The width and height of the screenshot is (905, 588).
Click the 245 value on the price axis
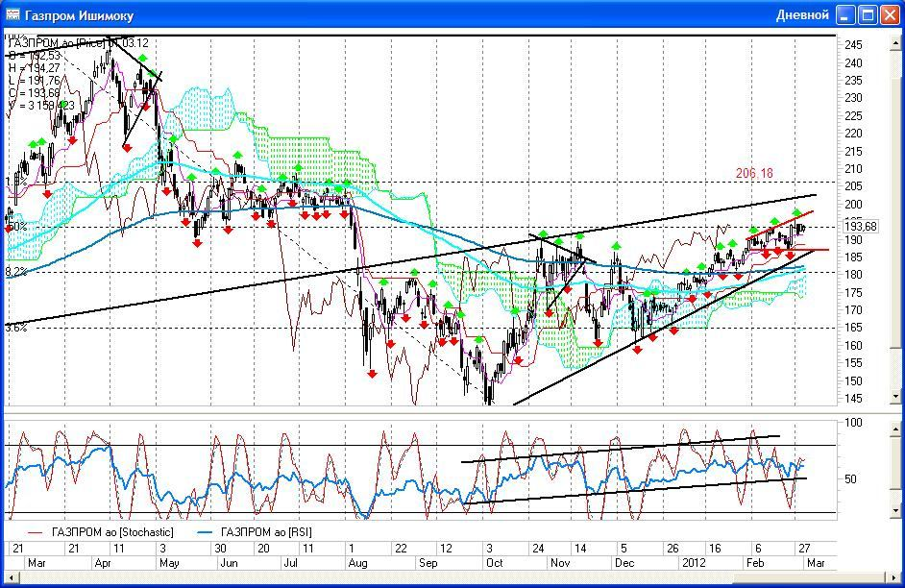853,45
